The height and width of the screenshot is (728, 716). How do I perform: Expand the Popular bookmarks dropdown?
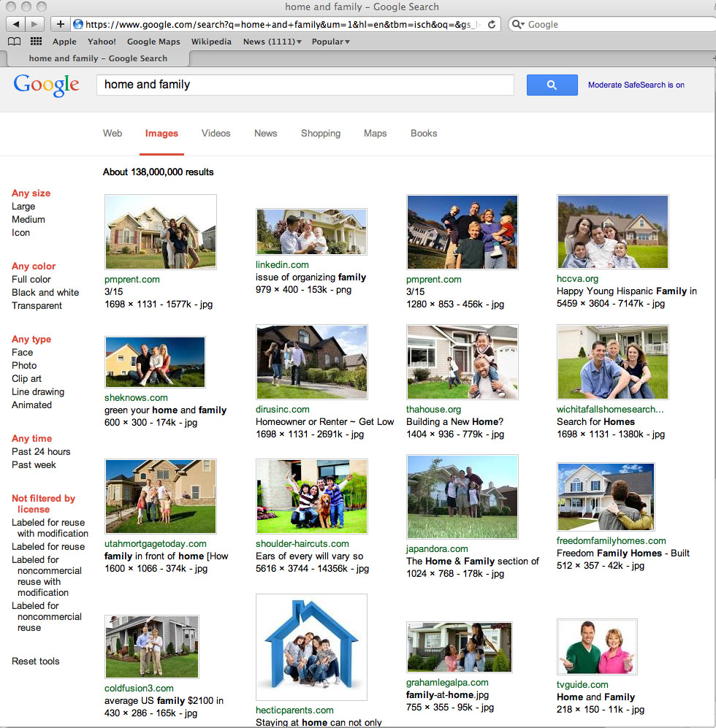click(x=330, y=42)
